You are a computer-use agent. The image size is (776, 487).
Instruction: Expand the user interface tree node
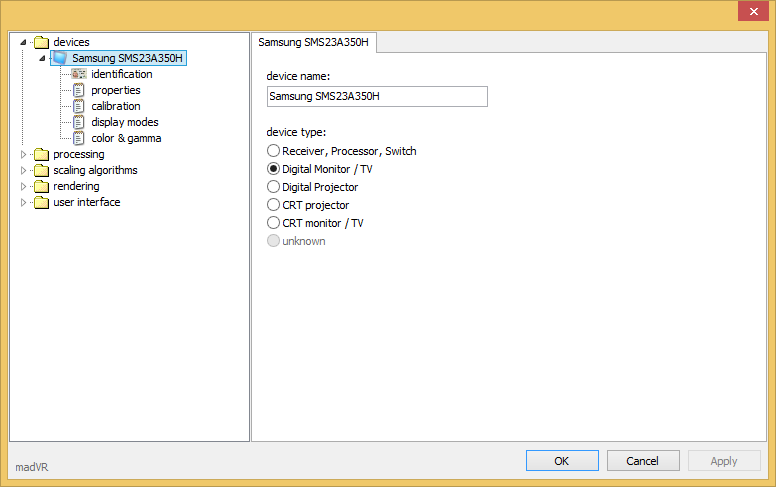tap(23, 202)
